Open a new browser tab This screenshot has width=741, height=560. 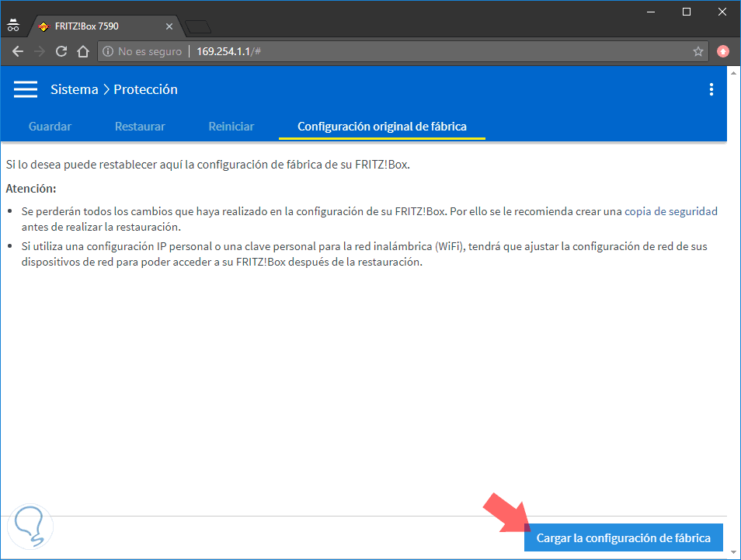[x=198, y=27]
